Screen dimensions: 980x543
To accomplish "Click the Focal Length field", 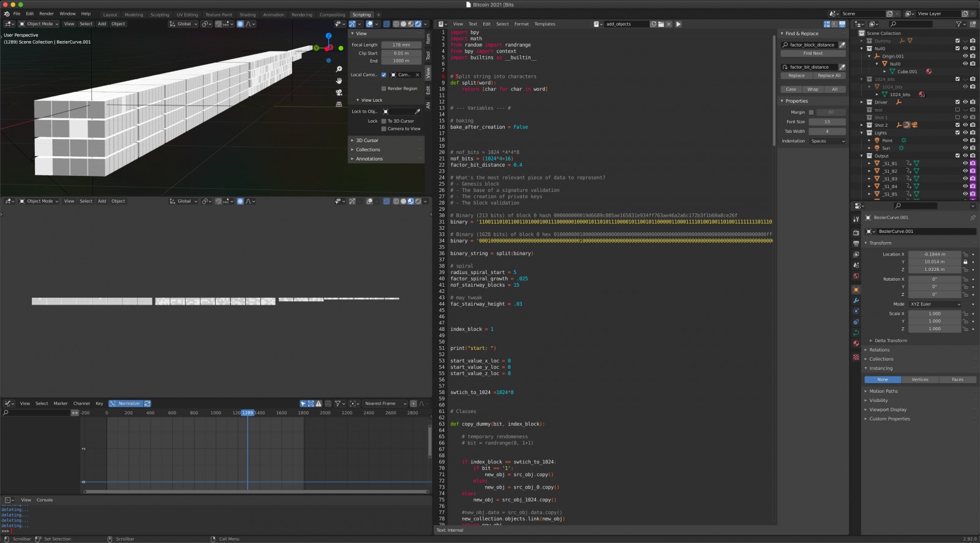I will click(x=401, y=45).
